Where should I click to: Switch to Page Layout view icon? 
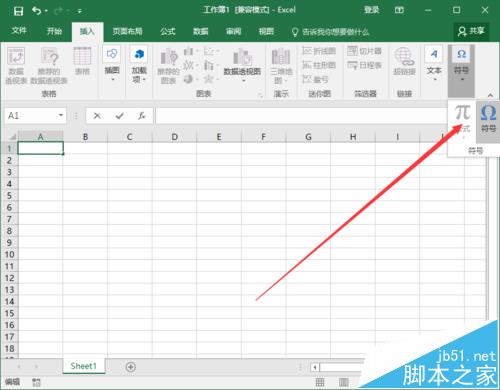tap(344, 382)
